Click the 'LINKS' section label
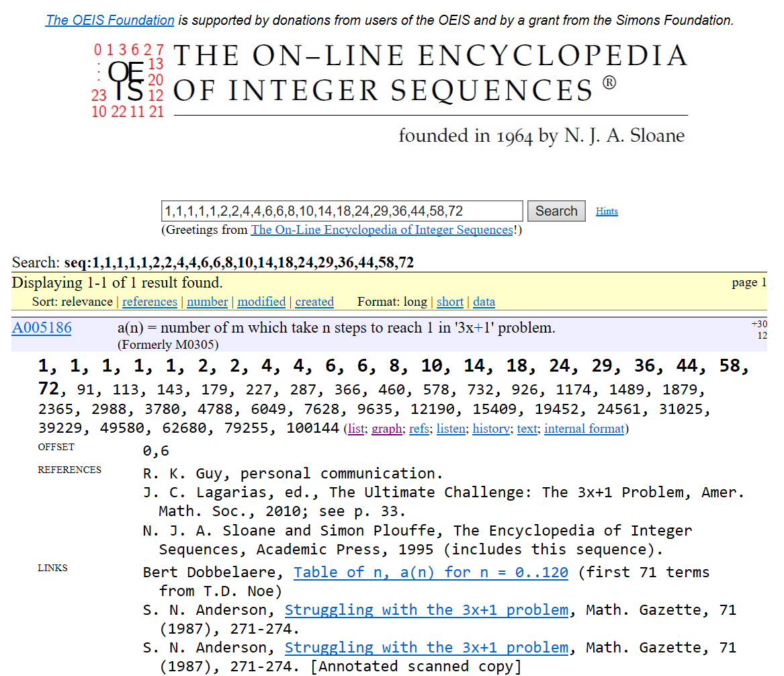 point(52,568)
